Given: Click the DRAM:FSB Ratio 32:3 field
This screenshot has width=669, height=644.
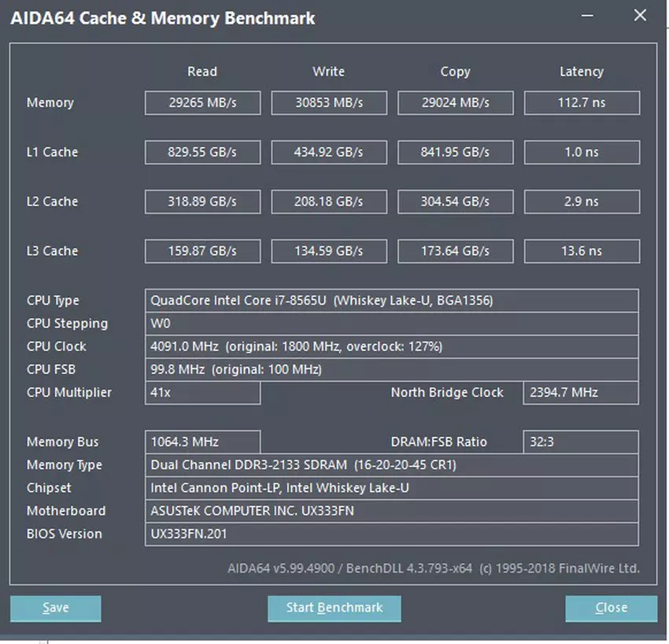Looking at the screenshot, I should point(580,442).
